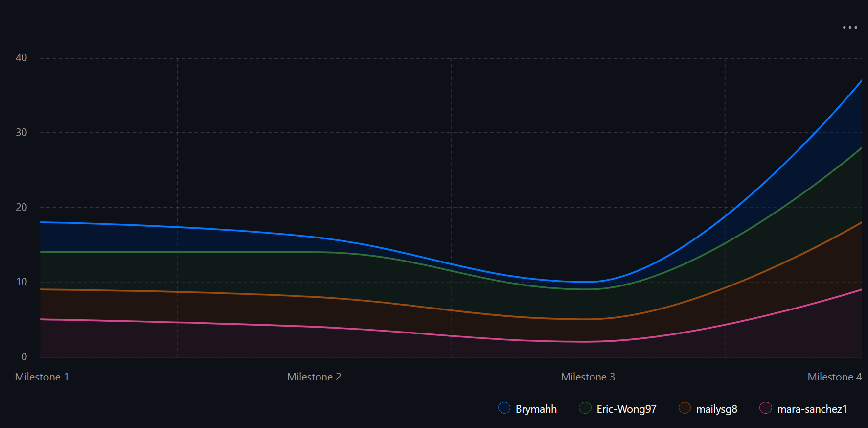
Task: Open the three-dot chart options menu
Action: coord(849,28)
